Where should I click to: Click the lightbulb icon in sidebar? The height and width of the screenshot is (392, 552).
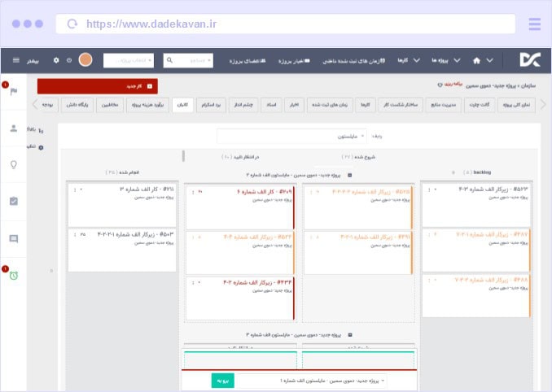coord(13,164)
